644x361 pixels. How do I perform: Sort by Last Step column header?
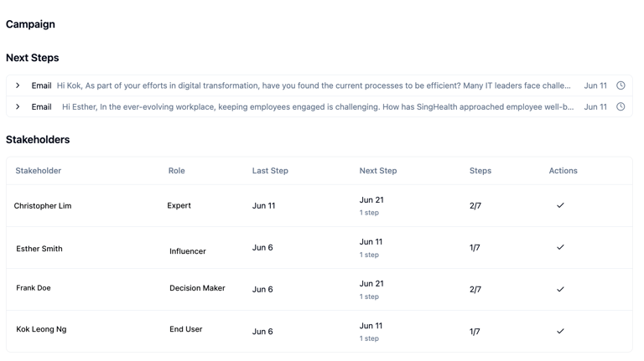click(270, 171)
